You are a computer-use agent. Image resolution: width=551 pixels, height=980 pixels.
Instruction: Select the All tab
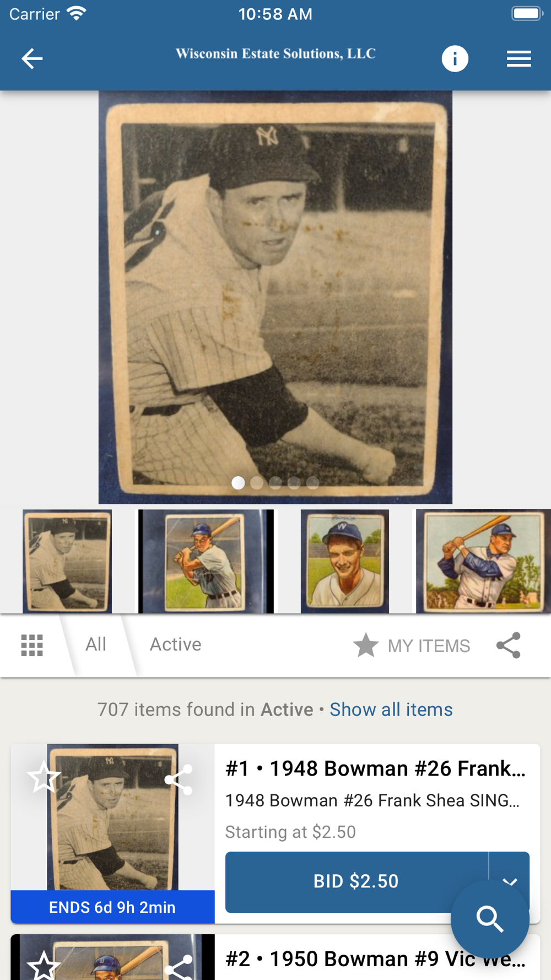96,644
